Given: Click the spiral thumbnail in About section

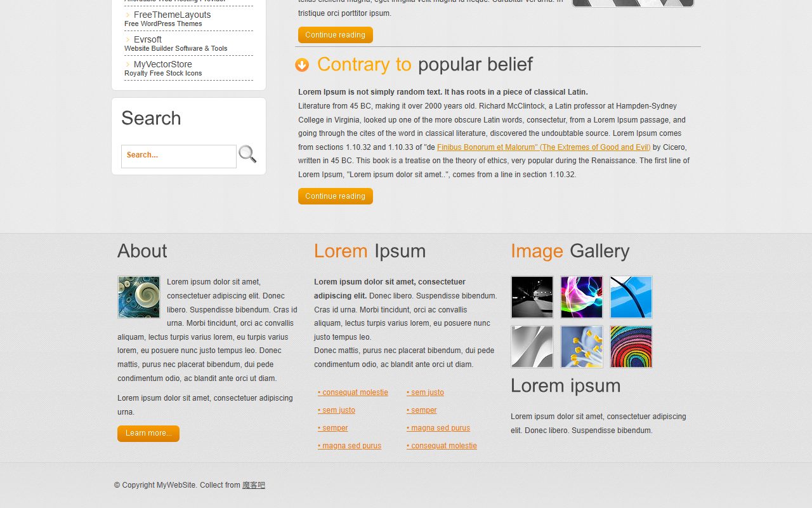Looking at the screenshot, I should 139,297.
